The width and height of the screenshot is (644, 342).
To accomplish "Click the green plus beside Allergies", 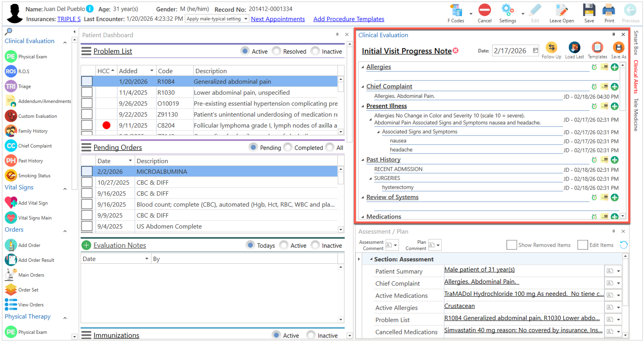I will tap(614, 67).
